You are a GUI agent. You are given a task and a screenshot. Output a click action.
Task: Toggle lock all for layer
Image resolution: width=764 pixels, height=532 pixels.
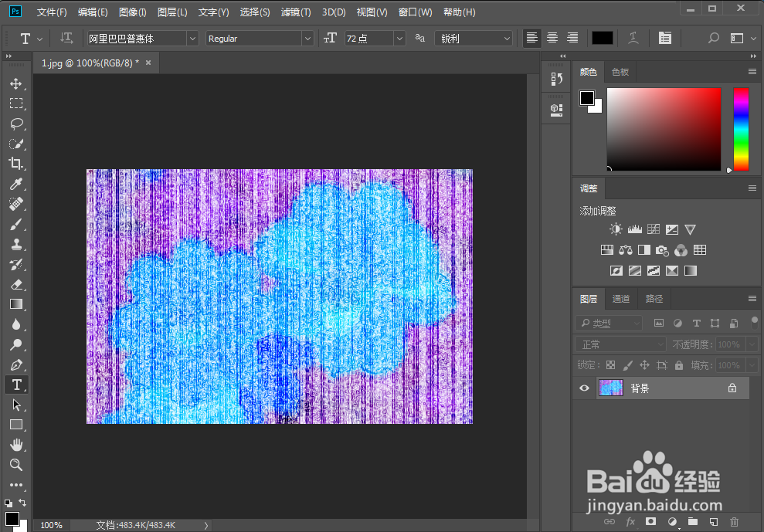coord(679,365)
